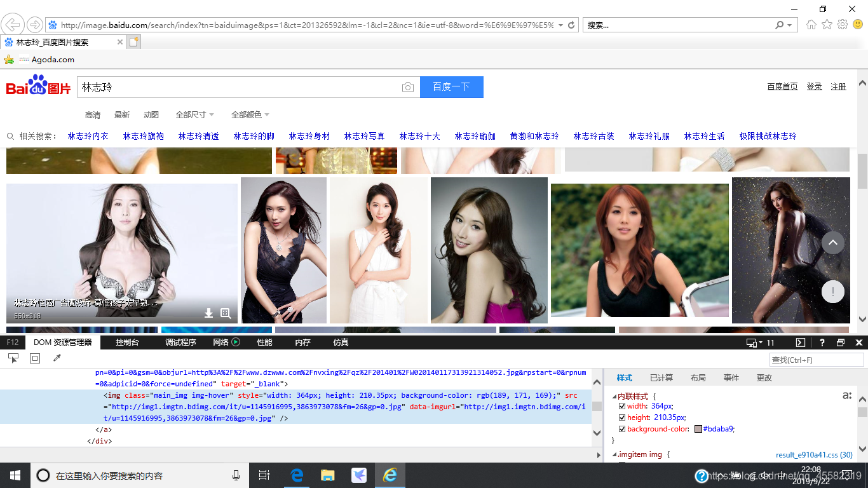Open the Agoda.com favorites bar link

click(46, 59)
